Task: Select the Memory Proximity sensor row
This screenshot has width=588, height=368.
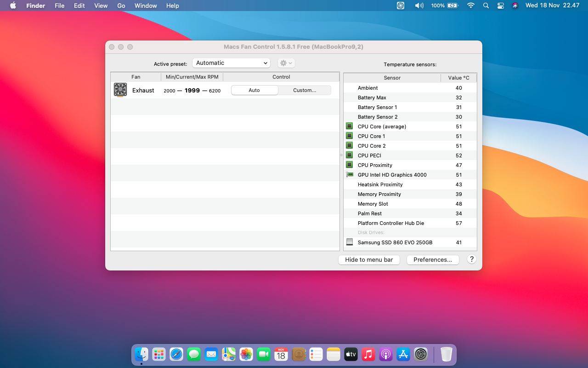Action: tap(410, 194)
